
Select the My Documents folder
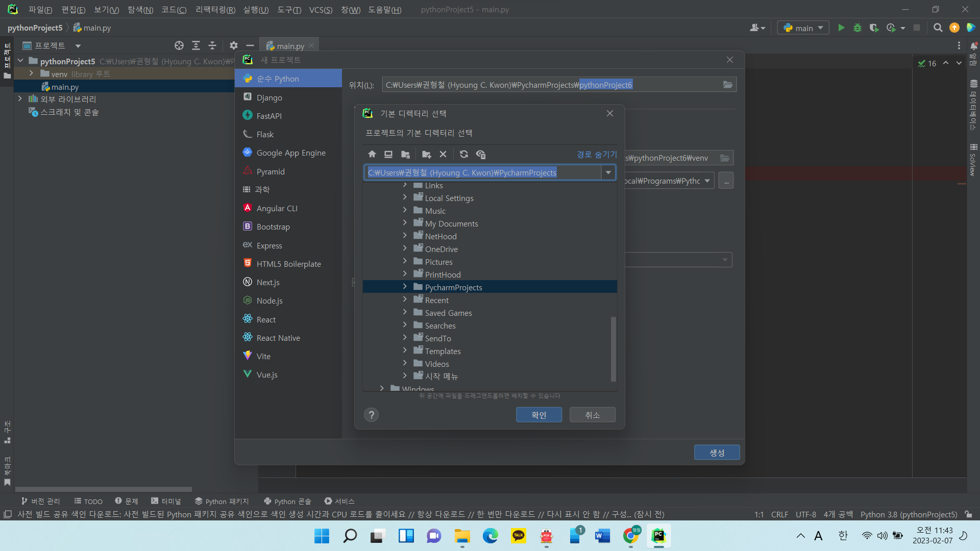click(x=451, y=223)
